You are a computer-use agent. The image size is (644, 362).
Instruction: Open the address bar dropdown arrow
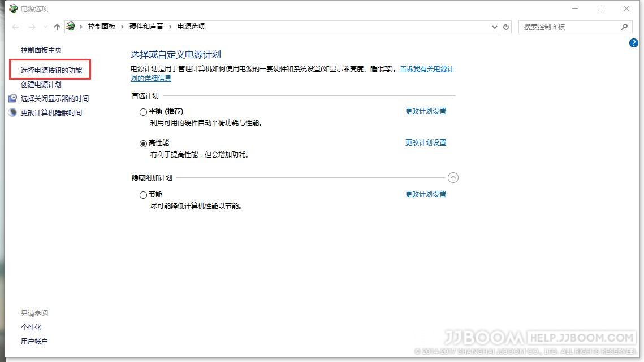[494, 27]
